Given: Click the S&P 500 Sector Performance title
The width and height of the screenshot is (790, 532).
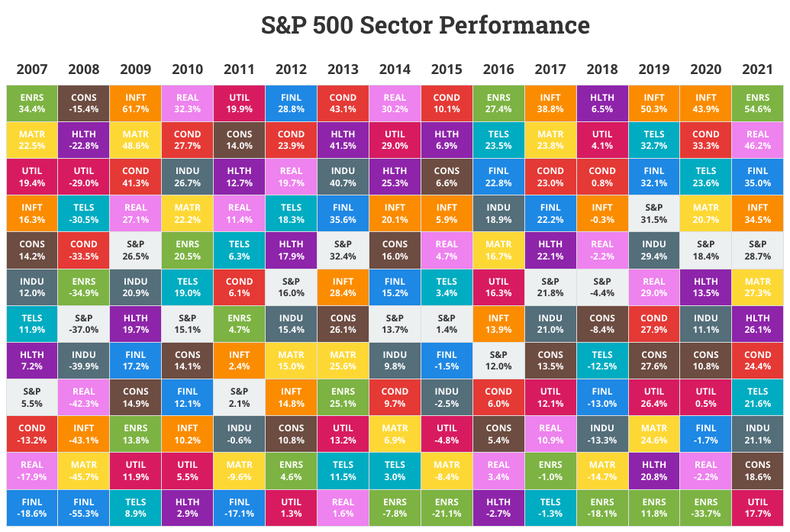Looking at the screenshot, I should [425, 25].
